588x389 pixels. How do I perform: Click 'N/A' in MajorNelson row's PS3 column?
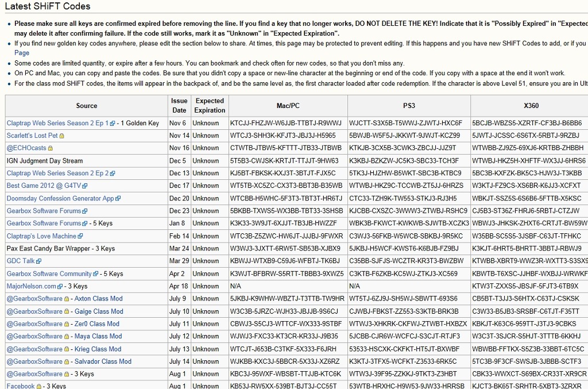coord(354,286)
